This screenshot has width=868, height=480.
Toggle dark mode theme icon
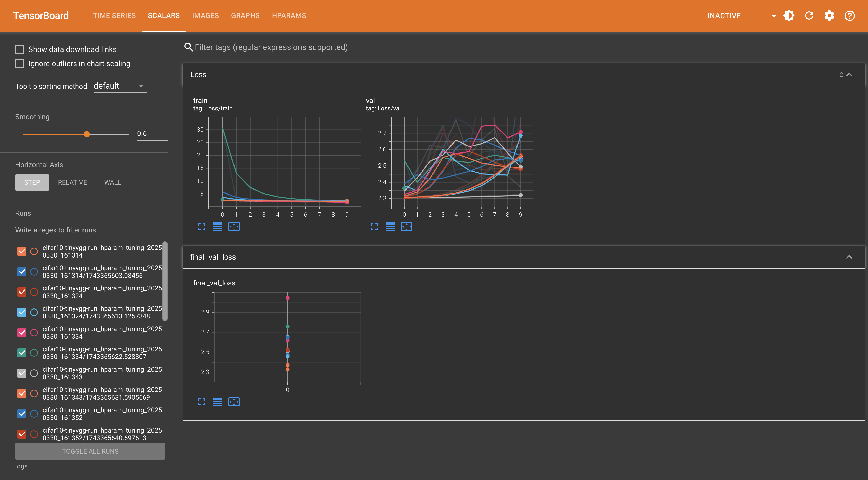click(x=789, y=15)
